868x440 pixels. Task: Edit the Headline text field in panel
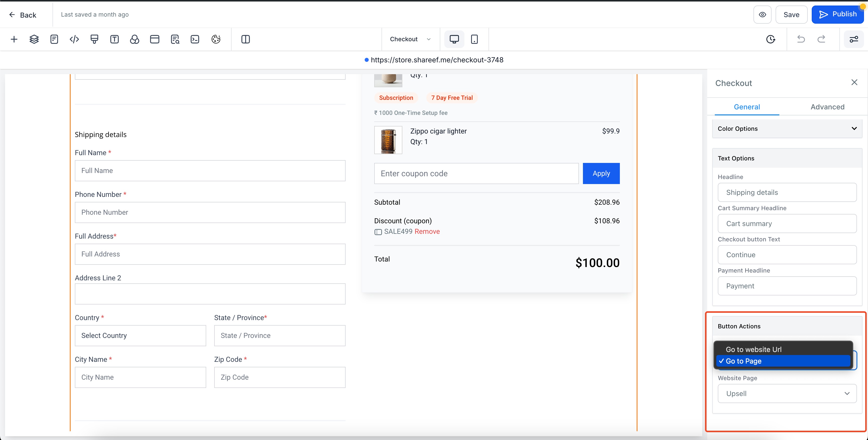[787, 192]
